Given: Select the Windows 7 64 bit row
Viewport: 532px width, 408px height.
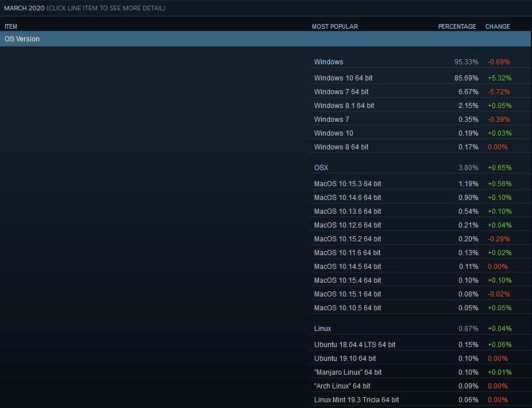Looking at the screenshot, I should point(421,91).
